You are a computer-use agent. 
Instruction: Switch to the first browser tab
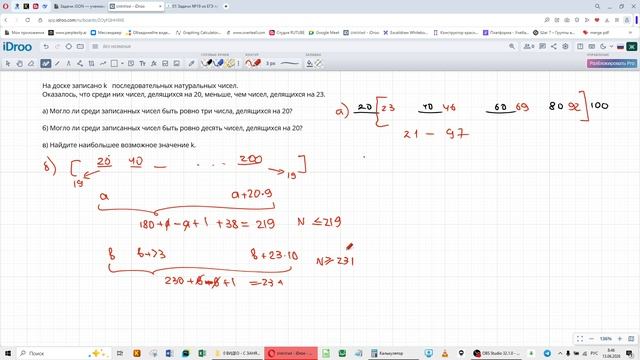[79, 7]
